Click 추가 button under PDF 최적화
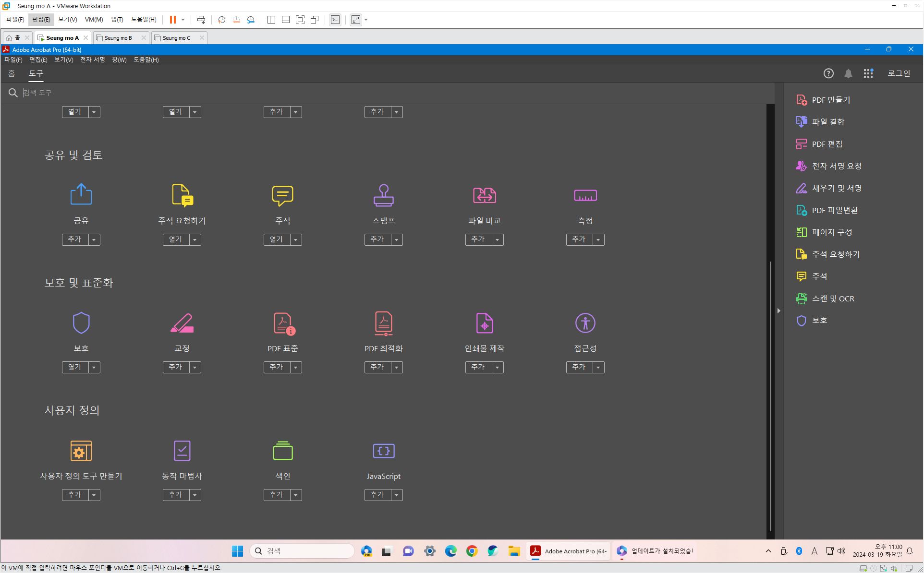This screenshot has height=573, width=924. (377, 367)
